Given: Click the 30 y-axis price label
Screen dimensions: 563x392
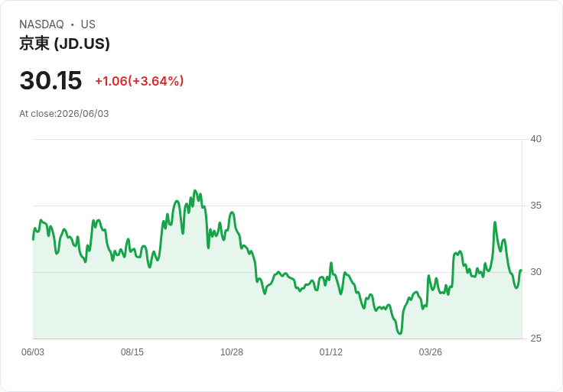Looking at the screenshot, I should (535, 272).
